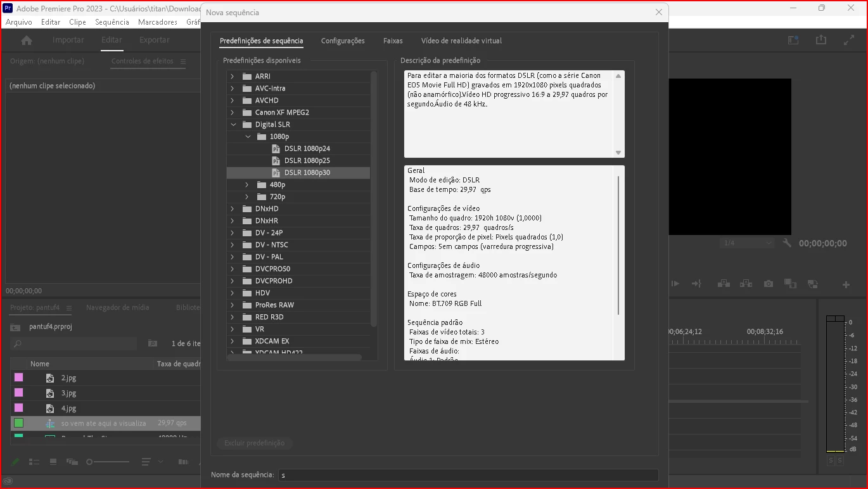Click the green label swatch of selected sequence

(19, 423)
